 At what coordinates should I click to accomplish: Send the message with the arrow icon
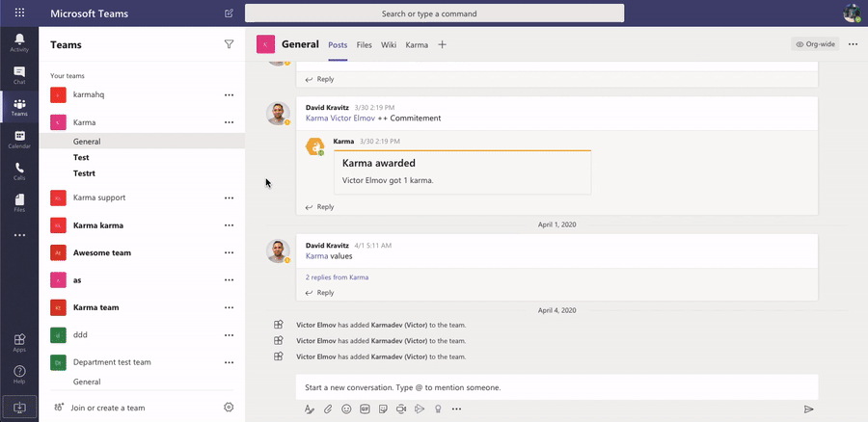pyautogui.click(x=809, y=409)
